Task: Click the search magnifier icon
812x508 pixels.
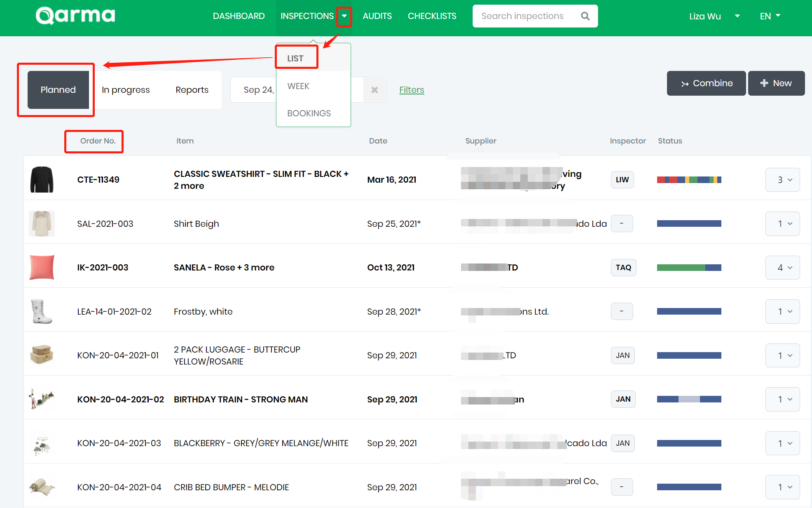Action: coord(585,16)
